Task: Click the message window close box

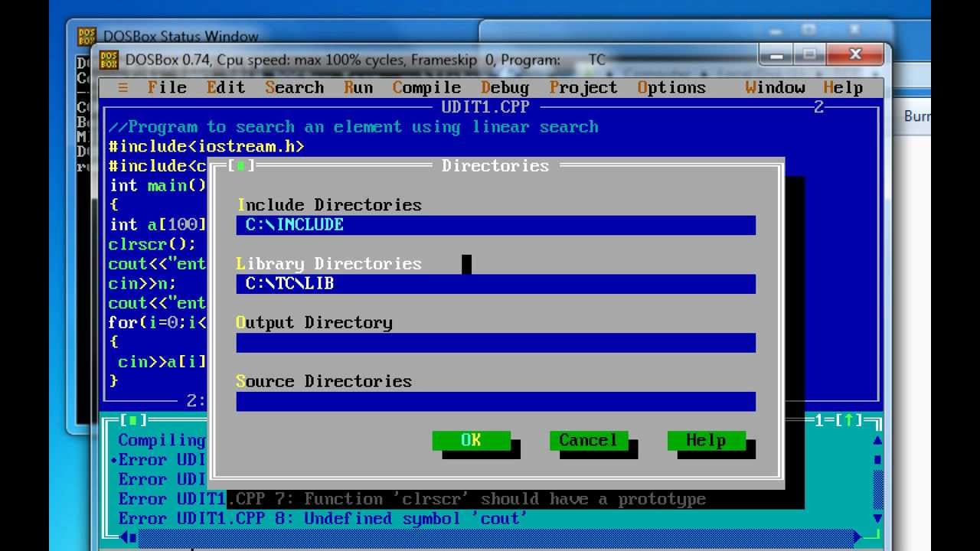Action: 132,420
